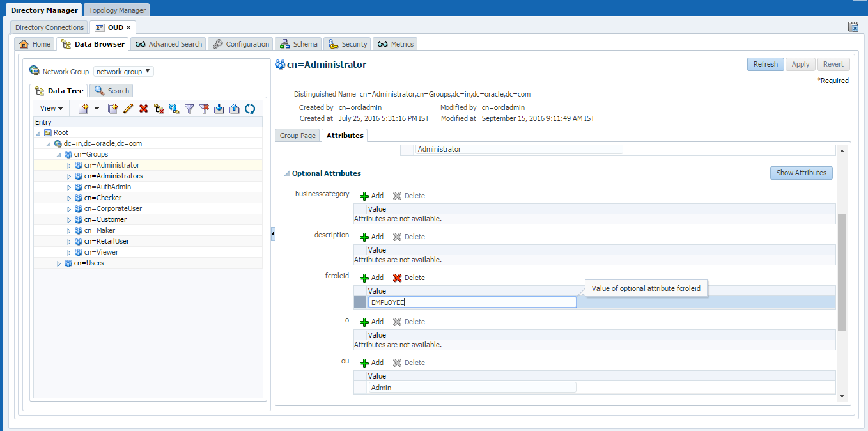The height and width of the screenshot is (431, 868).
Task: Click the scrollbar up arrow in Attributes panel
Action: click(x=842, y=150)
